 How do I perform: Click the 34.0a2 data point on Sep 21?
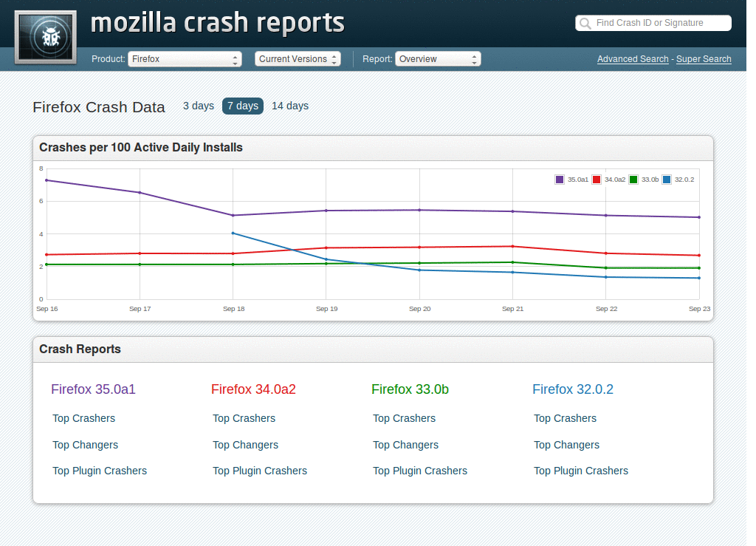(512, 247)
